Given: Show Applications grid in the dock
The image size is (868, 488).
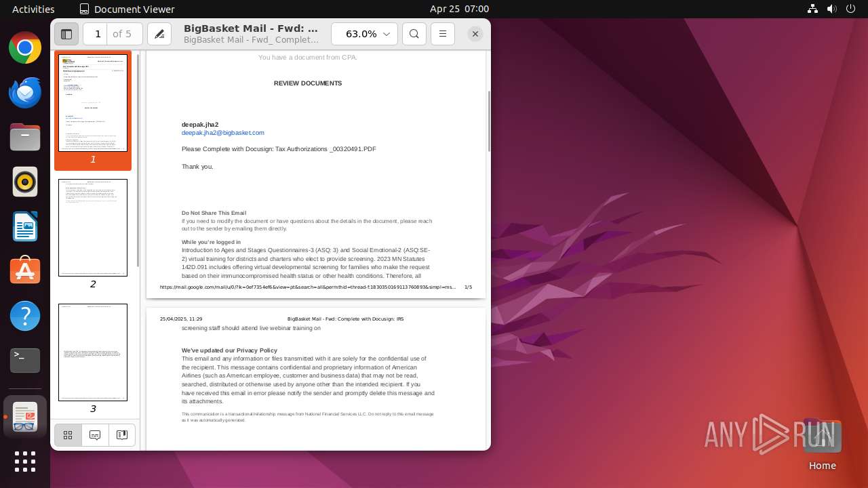Looking at the screenshot, I should (x=25, y=462).
